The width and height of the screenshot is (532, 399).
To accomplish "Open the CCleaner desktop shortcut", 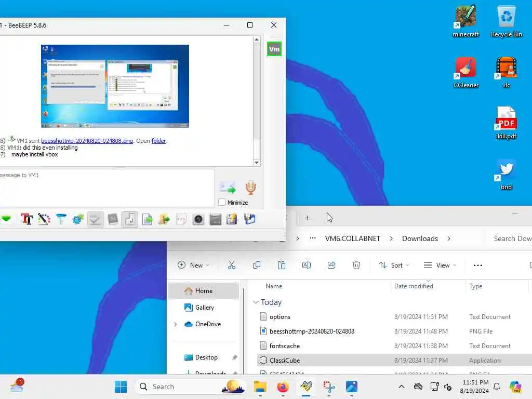I will click(465, 72).
